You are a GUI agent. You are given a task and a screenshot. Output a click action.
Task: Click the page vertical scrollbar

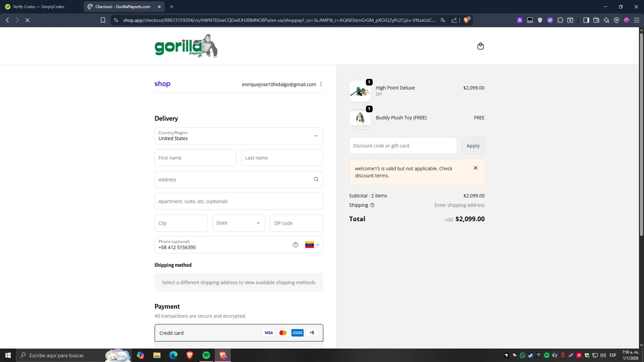tap(641, 134)
